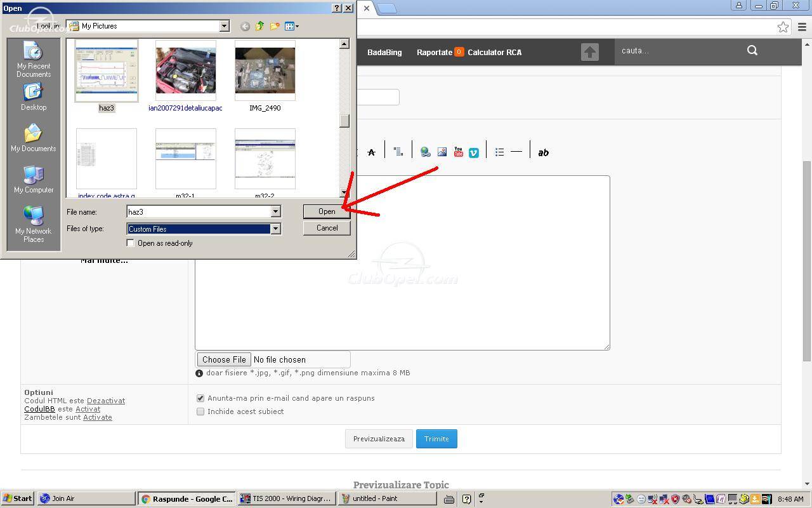Click the Help question mark button in Open dialog
The height and width of the screenshot is (508, 812).
[337, 8]
